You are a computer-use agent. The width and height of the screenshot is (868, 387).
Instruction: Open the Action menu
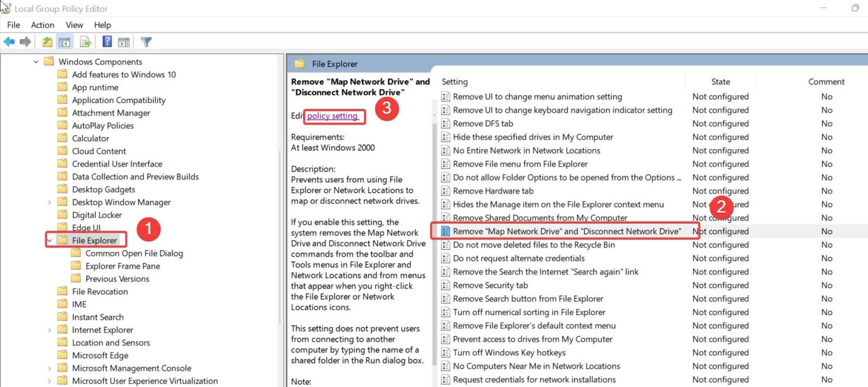[x=42, y=25]
